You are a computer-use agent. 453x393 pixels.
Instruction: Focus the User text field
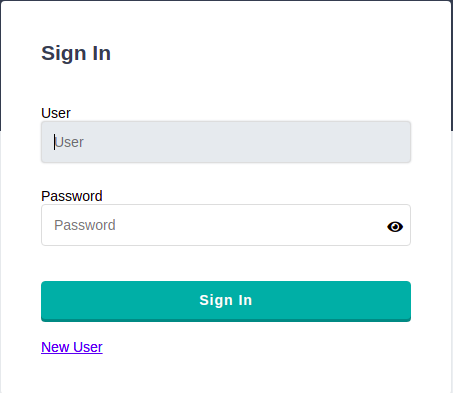click(x=226, y=142)
